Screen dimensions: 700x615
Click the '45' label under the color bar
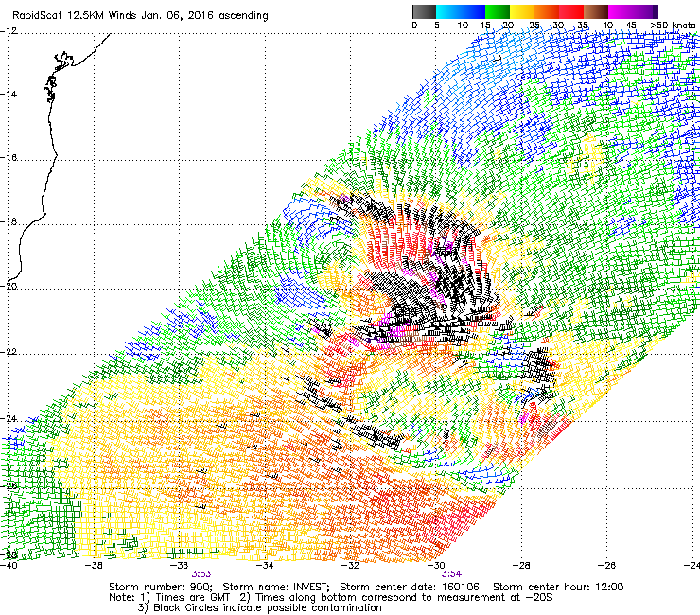pos(631,26)
